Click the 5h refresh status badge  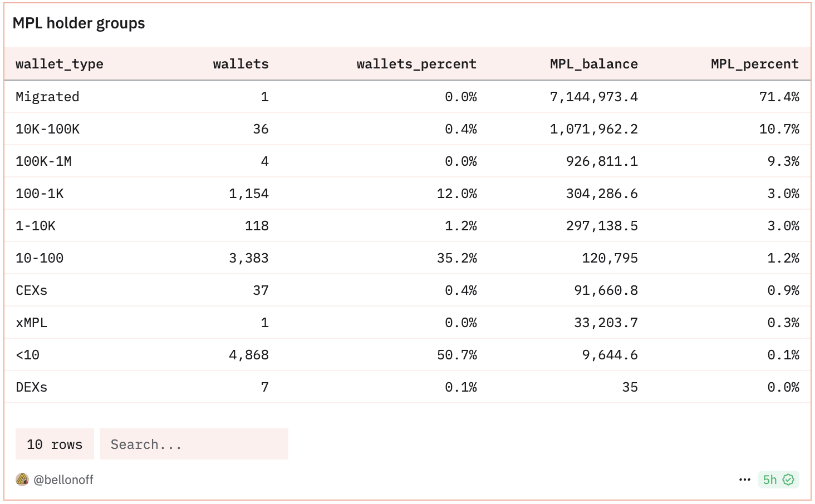[778, 480]
